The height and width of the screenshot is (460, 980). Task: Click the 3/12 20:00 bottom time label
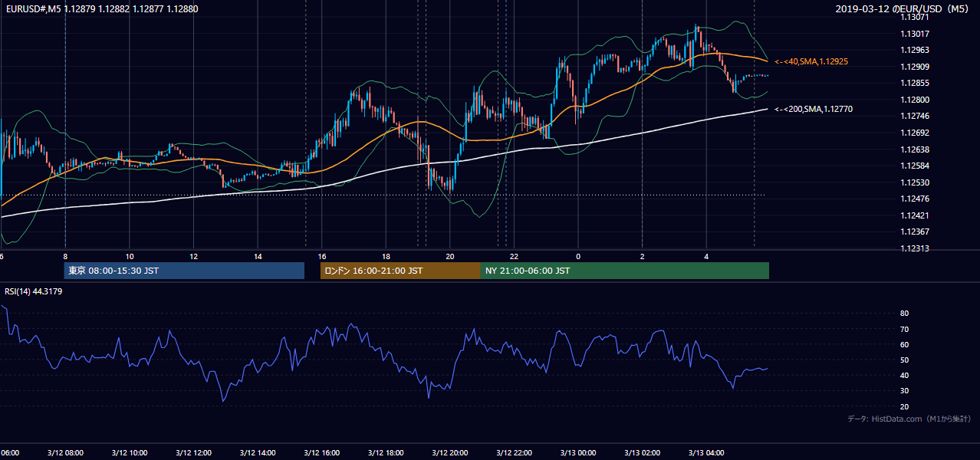450,453
